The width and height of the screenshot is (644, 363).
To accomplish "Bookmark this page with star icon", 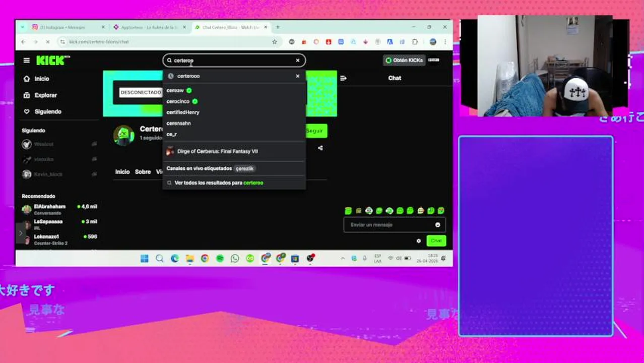I will point(275,42).
